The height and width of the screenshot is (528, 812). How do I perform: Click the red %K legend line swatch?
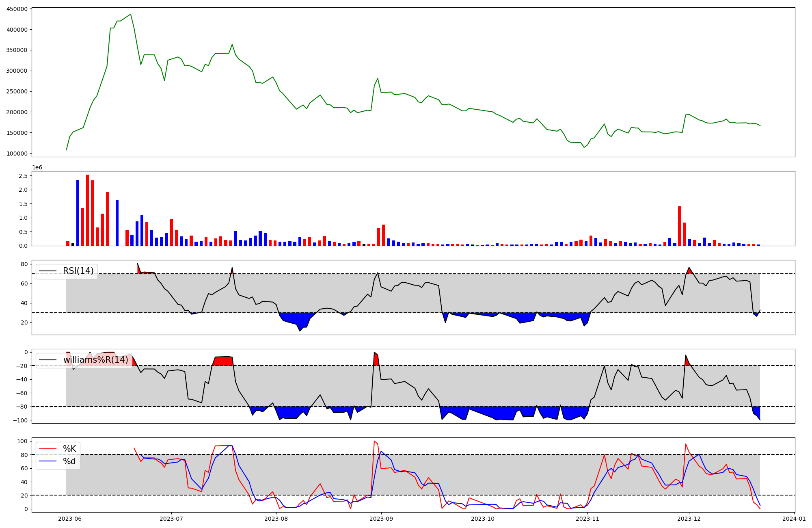pos(48,449)
